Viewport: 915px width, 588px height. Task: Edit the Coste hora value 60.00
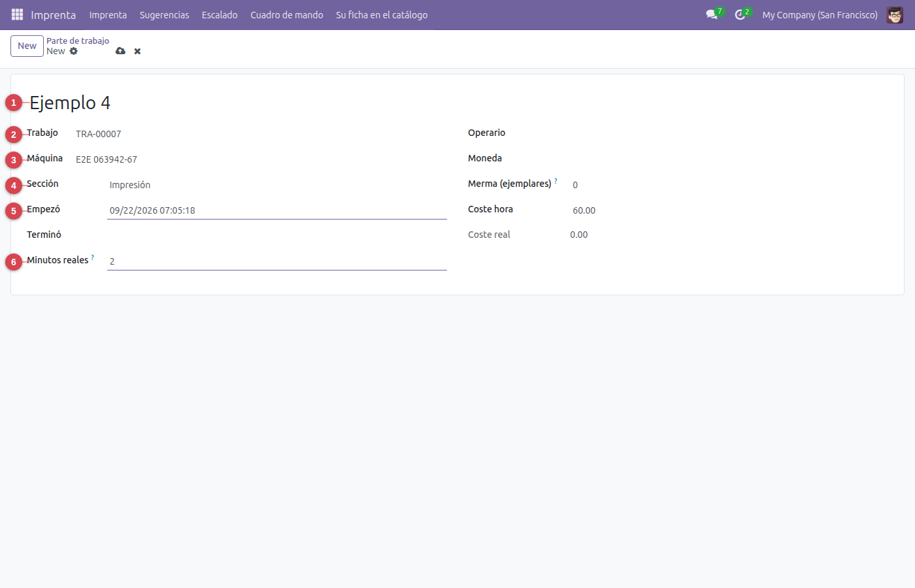729,210
